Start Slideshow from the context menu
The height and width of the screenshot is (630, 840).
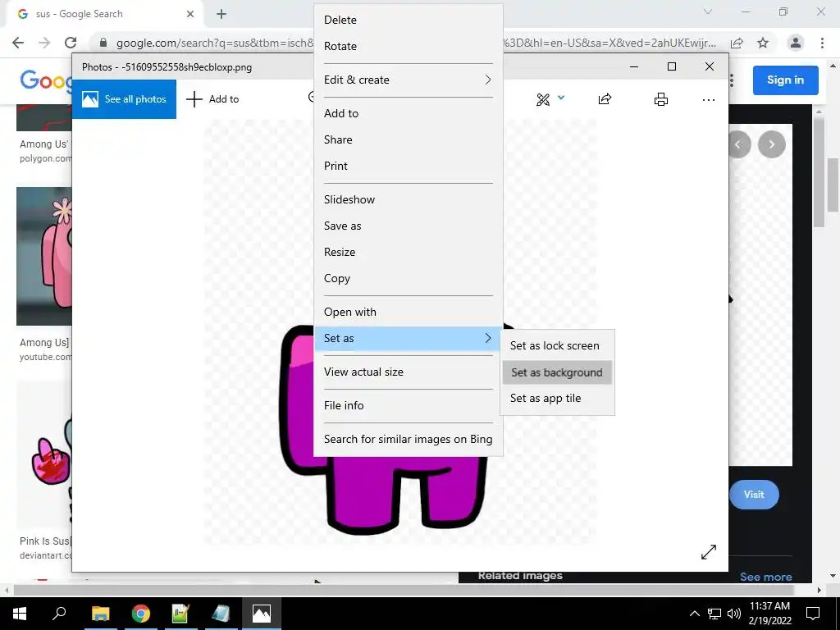coord(409,200)
